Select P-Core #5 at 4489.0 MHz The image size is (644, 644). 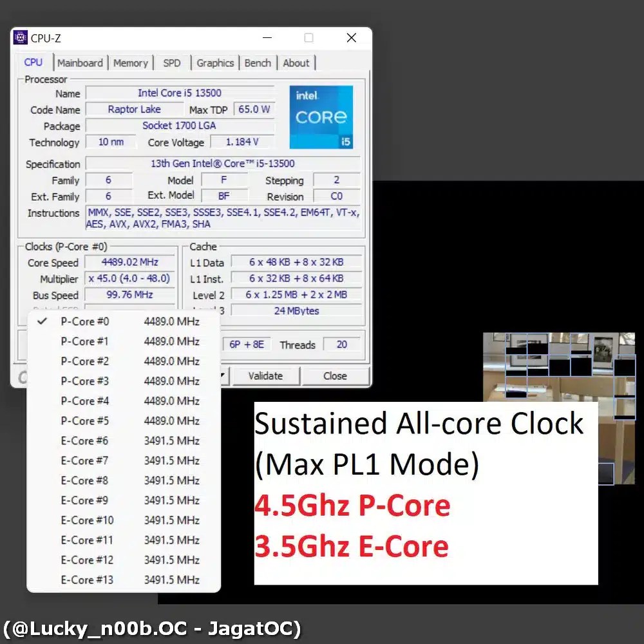click(x=124, y=421)
